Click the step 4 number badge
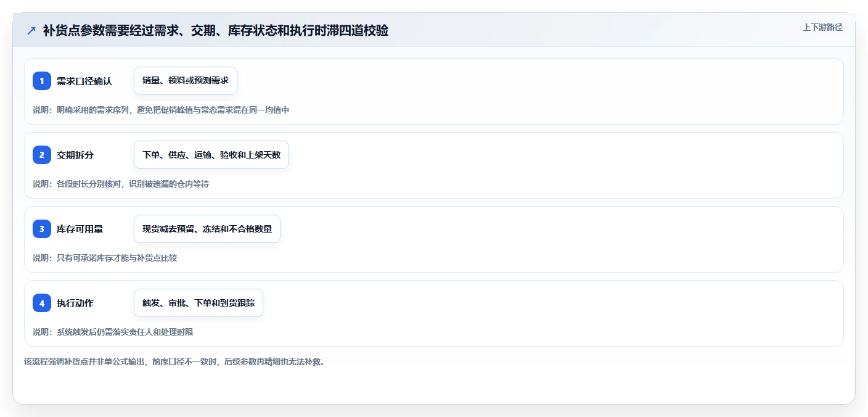Viewport: 868px width, 417px height. [42, 303]
